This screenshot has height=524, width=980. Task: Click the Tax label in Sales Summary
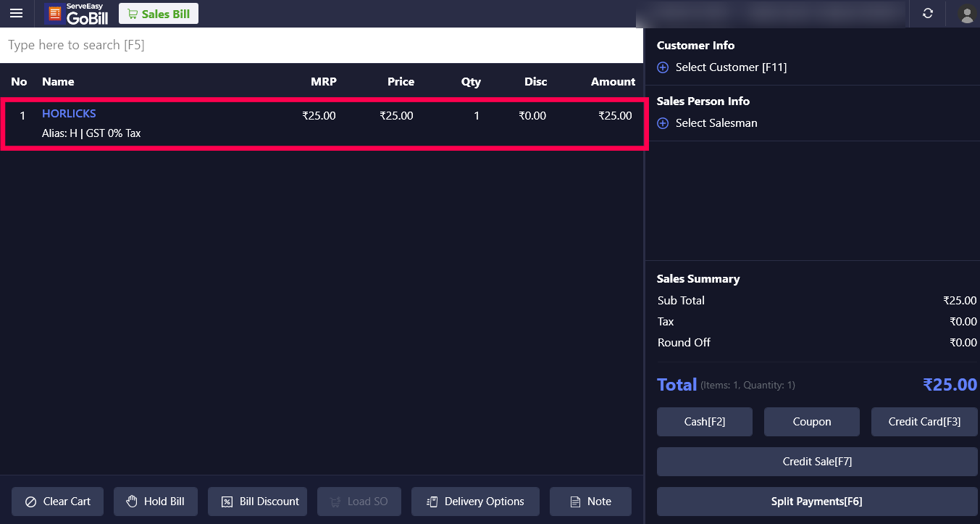666,322
